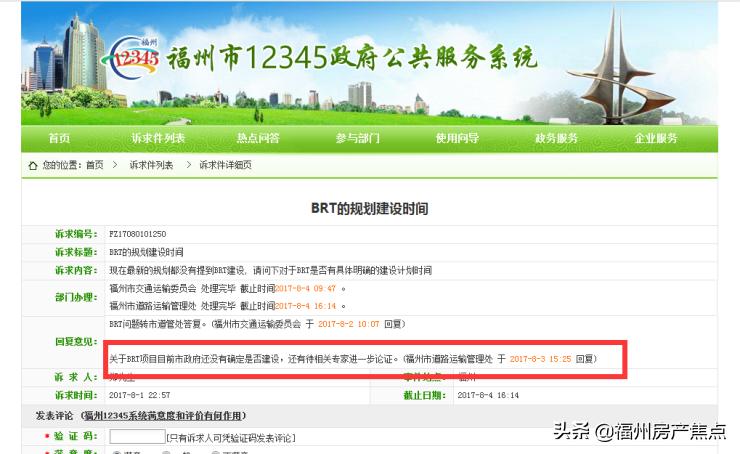Click the 部门办理 label
This screenshot has width=740, height=454.
click(x=76, y=297)
